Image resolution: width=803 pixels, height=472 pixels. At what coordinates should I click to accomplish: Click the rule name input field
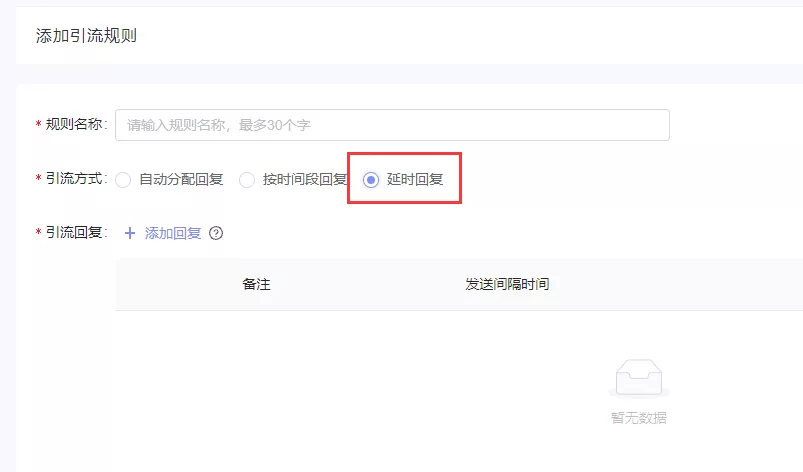pyautogui.click(x=392, y=125)
